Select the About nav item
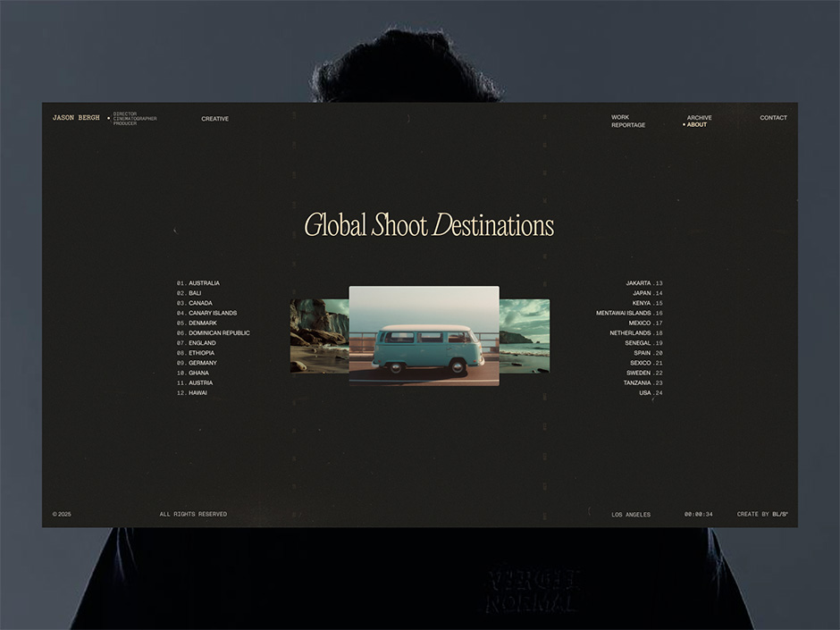The height and width of the screenshot is (630, 840). [696, 125]
